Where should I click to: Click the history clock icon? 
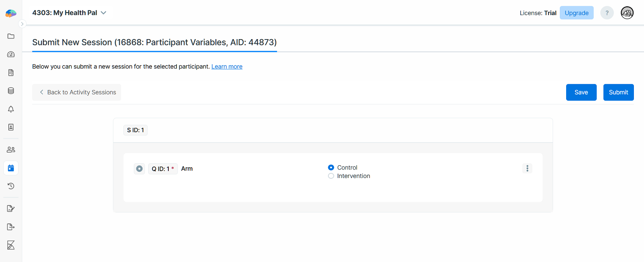pyautogui.click(x=11, y=186)
